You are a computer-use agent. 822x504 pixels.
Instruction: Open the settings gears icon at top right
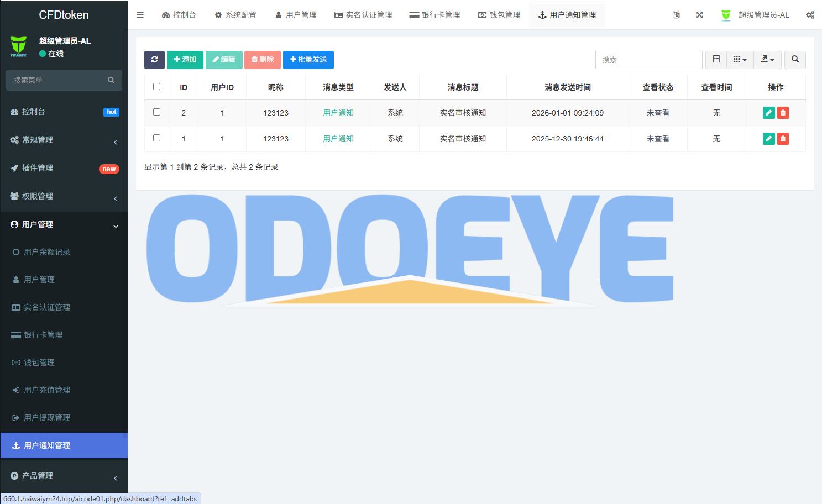tap(810, 15)
